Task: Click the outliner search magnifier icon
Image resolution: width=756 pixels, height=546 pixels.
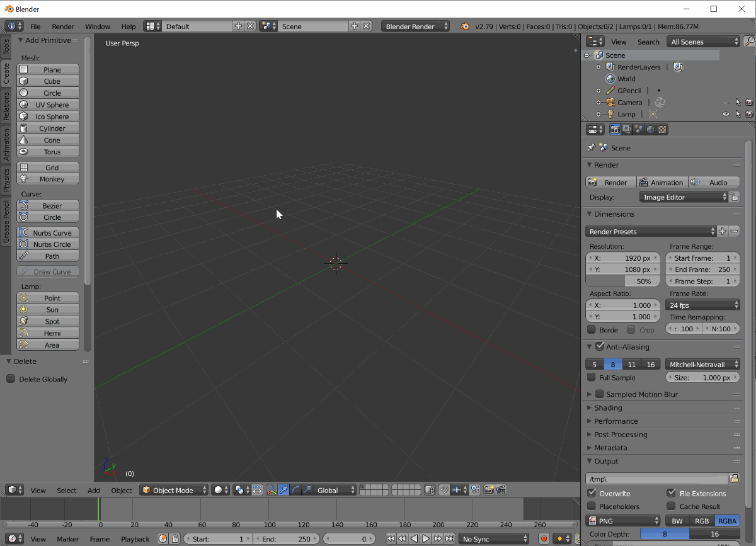Action: 749,42
